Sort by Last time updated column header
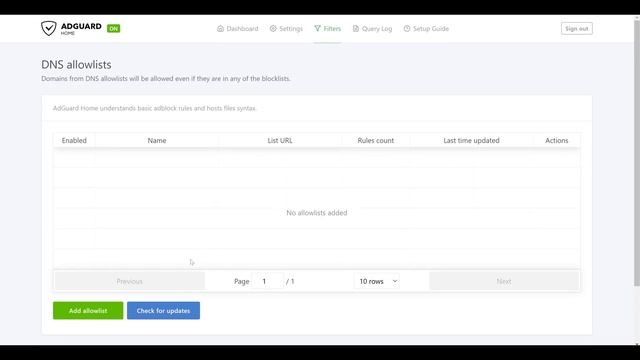This screenshot has height=360, width=640. coord(471,140)
